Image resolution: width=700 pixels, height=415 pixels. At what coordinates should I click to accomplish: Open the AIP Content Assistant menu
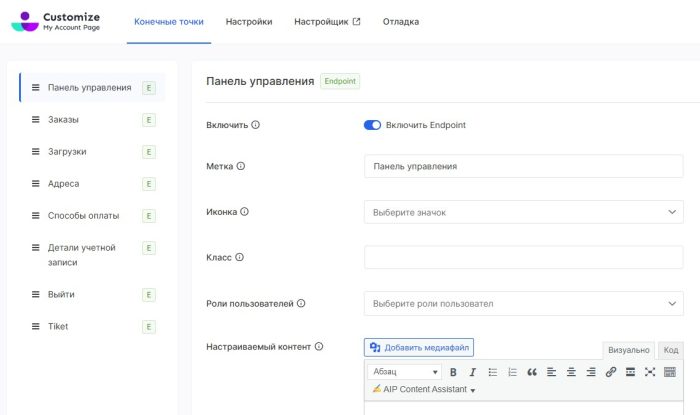click(424, 389)
